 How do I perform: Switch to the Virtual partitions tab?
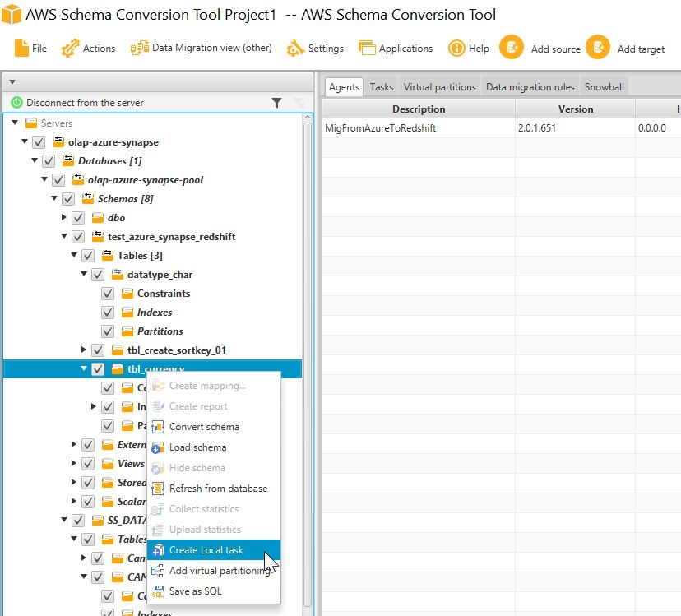tap(439, 87)
